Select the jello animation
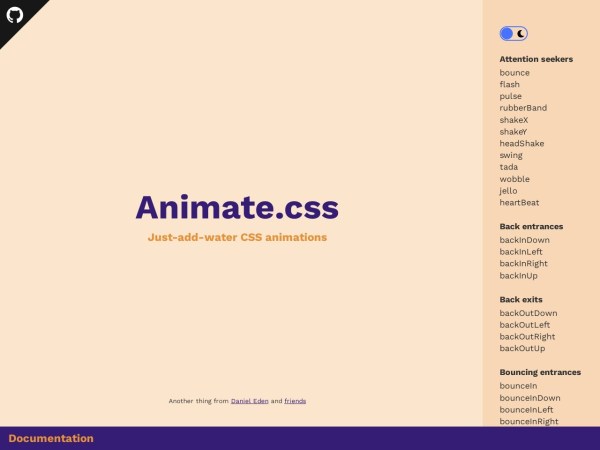The width and height of the screenshot is (600, 450). tap(508, 191)
